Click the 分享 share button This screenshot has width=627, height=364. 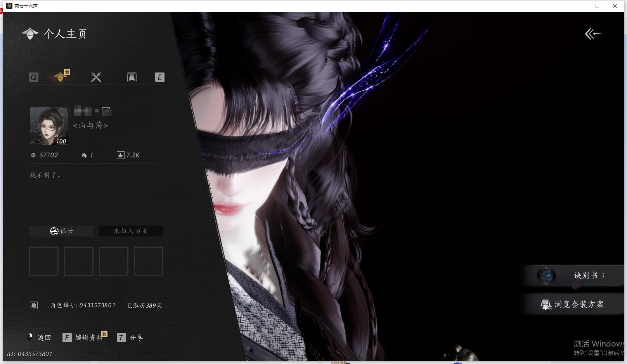tap(131, 338)
